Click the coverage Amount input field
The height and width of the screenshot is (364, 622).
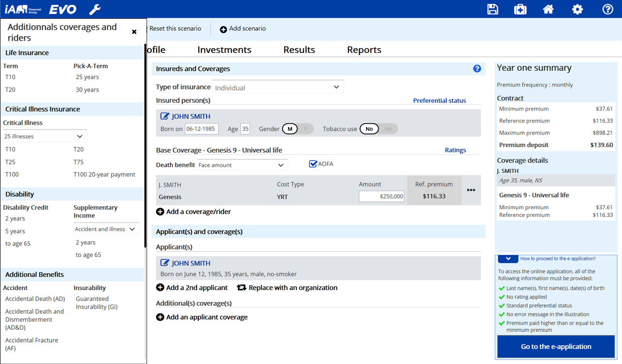click(x=381, y=196)
